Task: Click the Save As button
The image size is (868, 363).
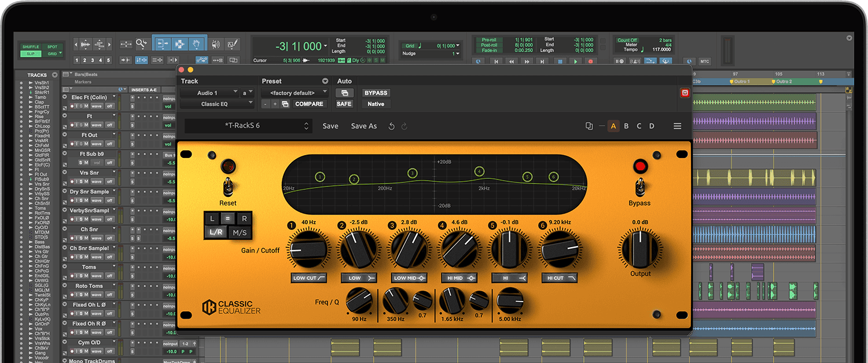Action: pos(364,126)
